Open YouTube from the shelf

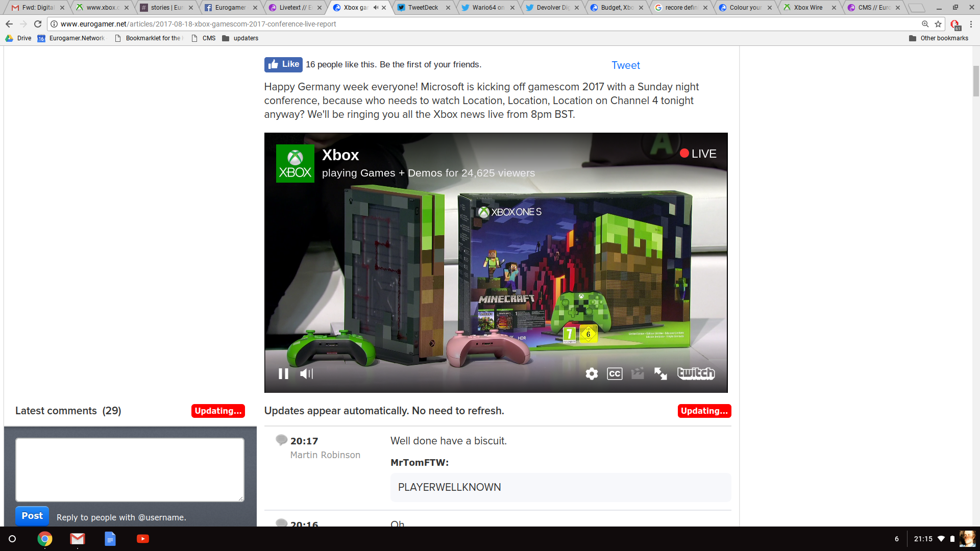(x=143, y=539)
